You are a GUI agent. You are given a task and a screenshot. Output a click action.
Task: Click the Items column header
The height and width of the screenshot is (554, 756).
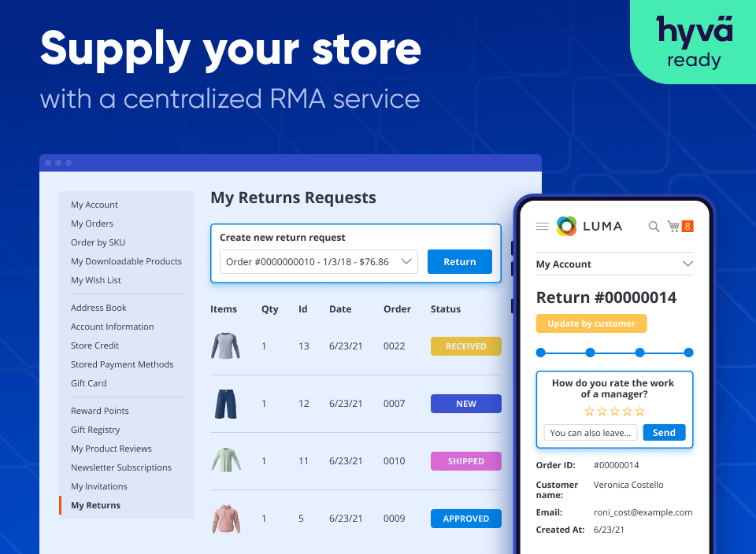click(x=224, y=308)
